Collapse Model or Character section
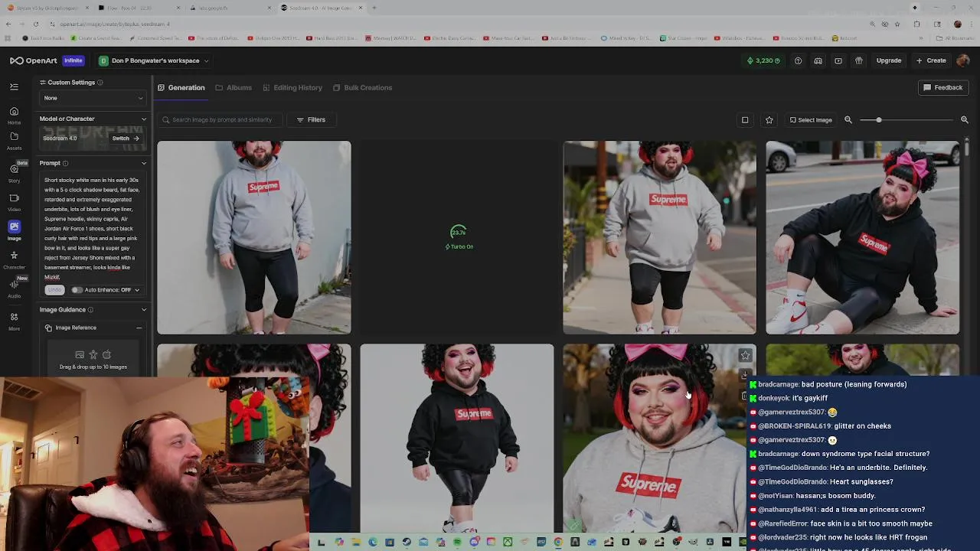 [143, 119]
